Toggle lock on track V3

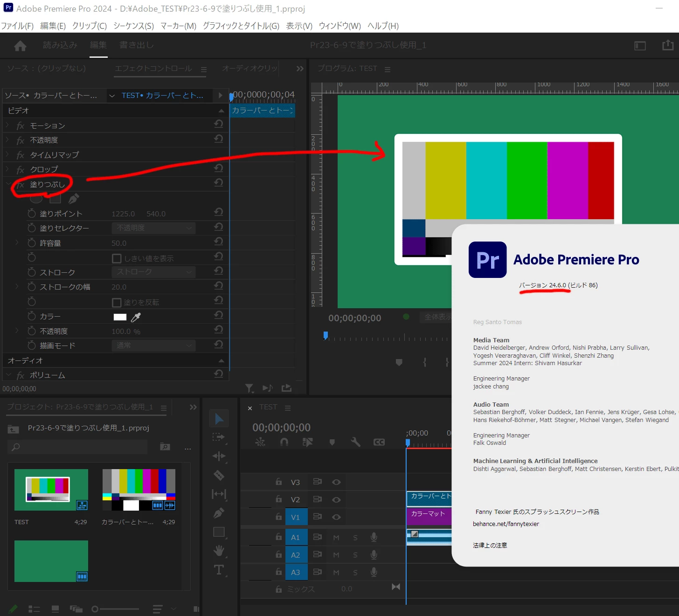click(278, 482)
